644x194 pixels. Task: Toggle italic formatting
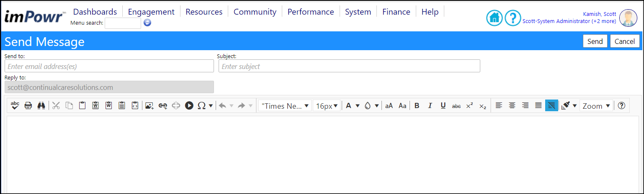pyautogui.click(x=430, y=106)
